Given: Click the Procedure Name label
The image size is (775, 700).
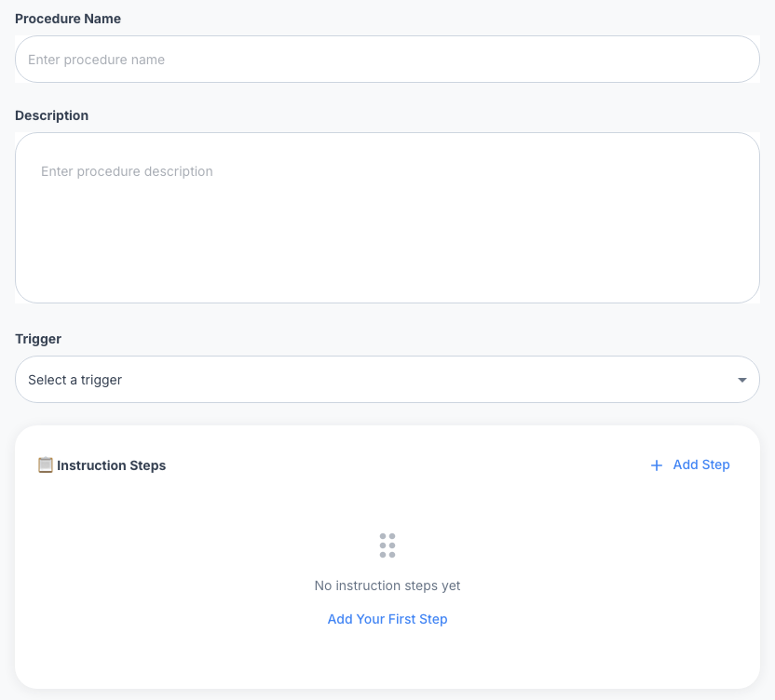Looking at the screenshot, I should 68,19.
